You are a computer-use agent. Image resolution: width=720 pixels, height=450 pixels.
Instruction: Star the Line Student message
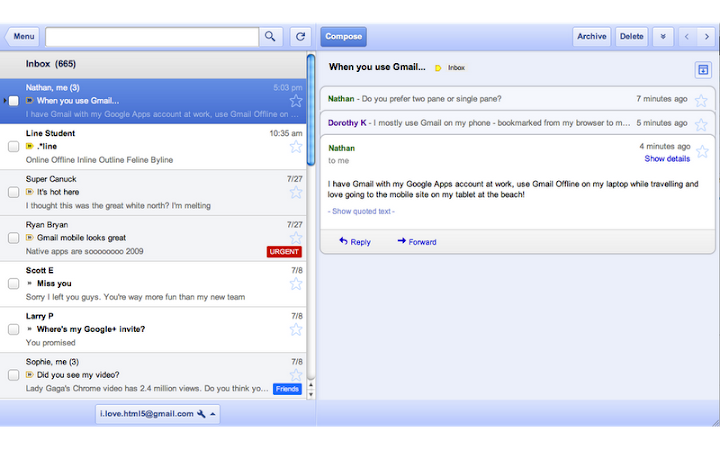tap(296, 146)
